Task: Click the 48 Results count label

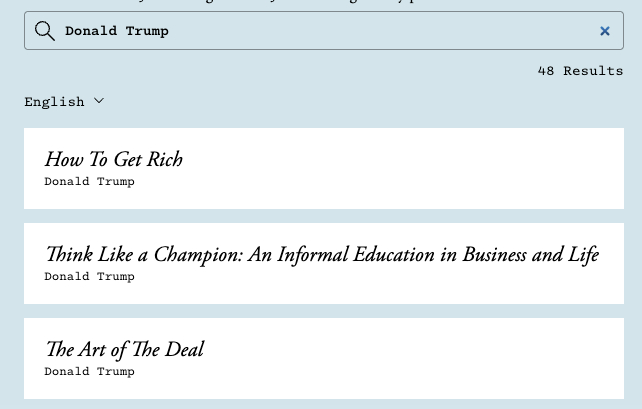Action: click(580, 71)
